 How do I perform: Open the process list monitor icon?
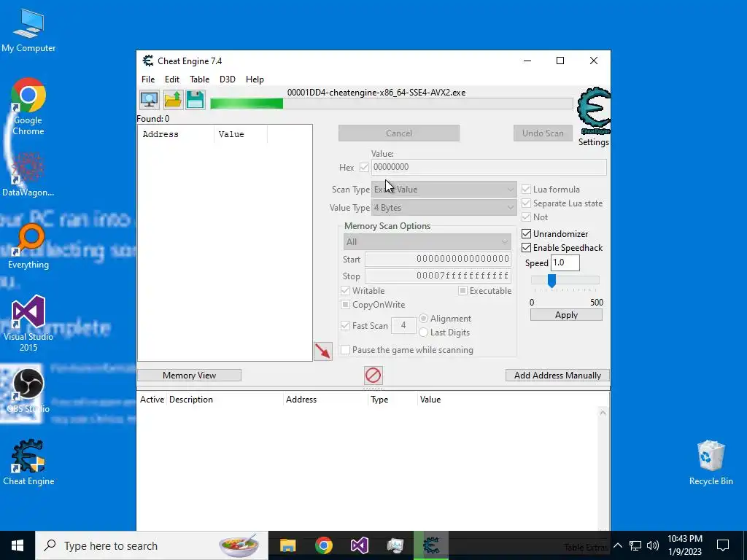pyautogui.click(x=150, y=100)
